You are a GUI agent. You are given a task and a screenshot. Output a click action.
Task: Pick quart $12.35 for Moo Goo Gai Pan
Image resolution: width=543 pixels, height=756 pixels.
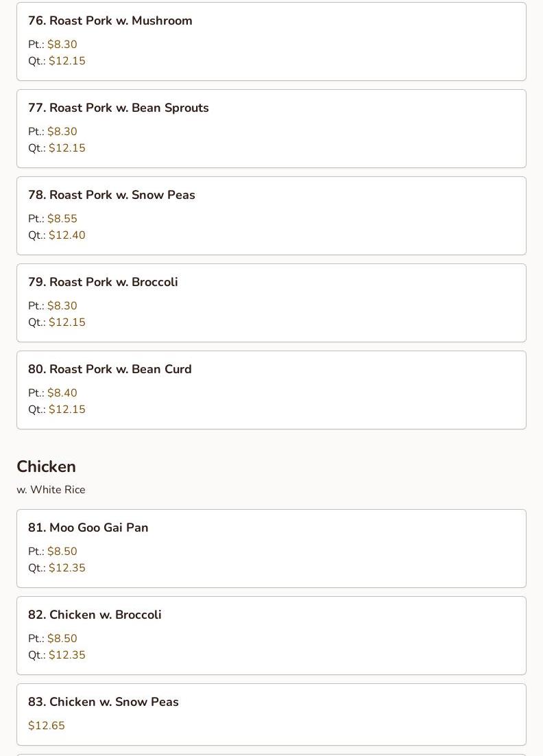tap(67, 568)
